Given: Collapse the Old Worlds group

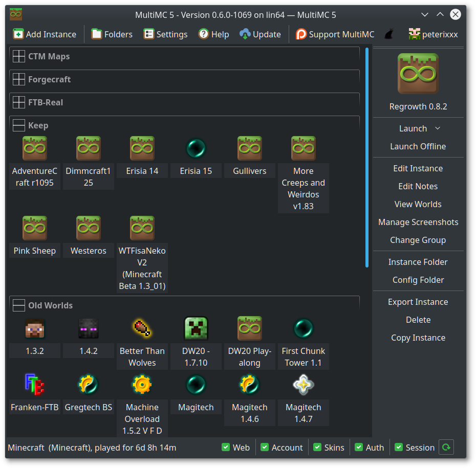Looking at the screenshot, I should click(x=19, y=305).
